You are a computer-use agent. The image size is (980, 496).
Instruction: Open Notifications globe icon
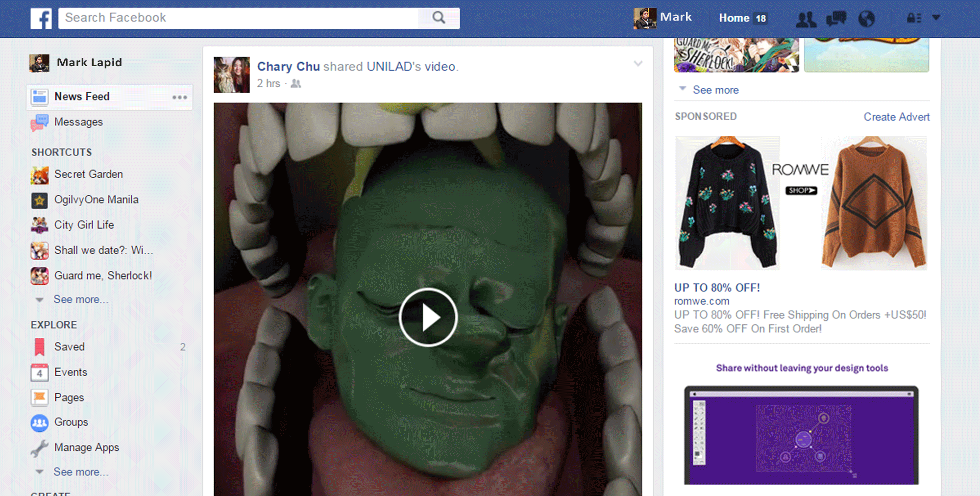coord(866,19)
